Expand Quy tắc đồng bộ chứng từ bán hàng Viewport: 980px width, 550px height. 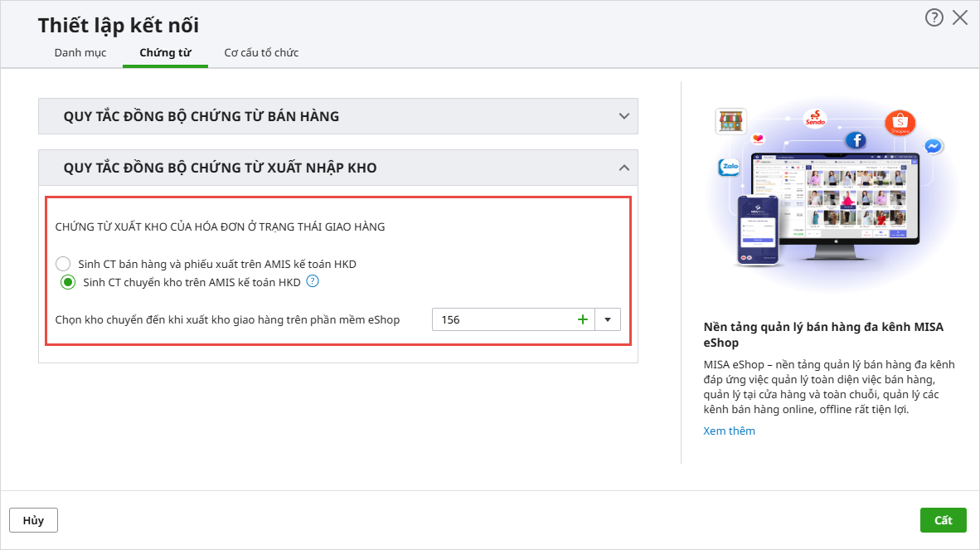coord(624,116)
